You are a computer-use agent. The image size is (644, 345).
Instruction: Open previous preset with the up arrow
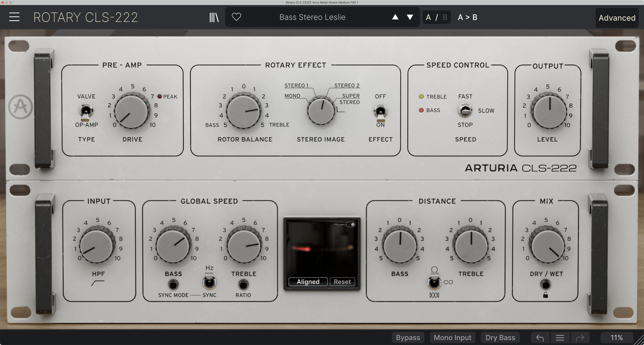pyautogui.click(x=395, y=17)
